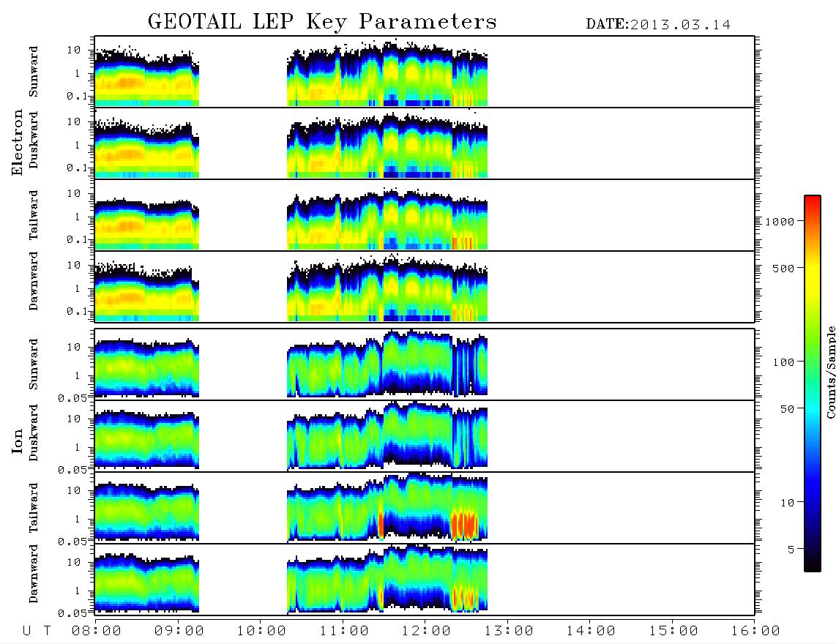Click the red top of the colorbar
836x644 pixels.
pos(813,203)
